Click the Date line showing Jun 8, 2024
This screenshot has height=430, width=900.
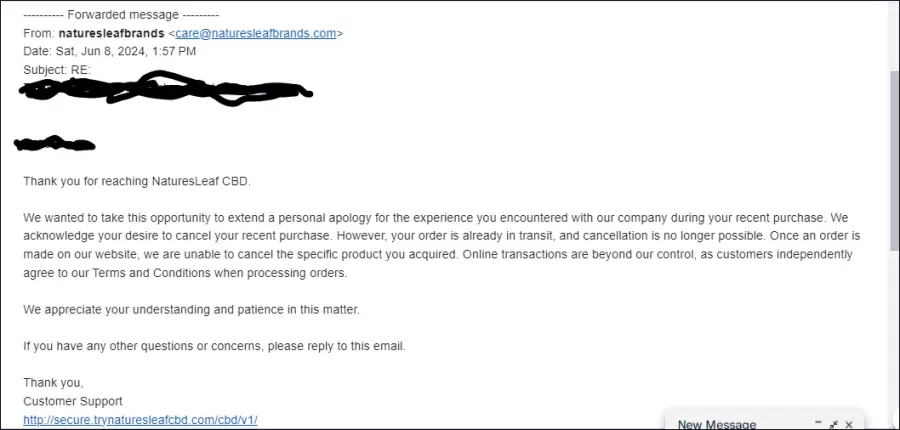point(110,52)
